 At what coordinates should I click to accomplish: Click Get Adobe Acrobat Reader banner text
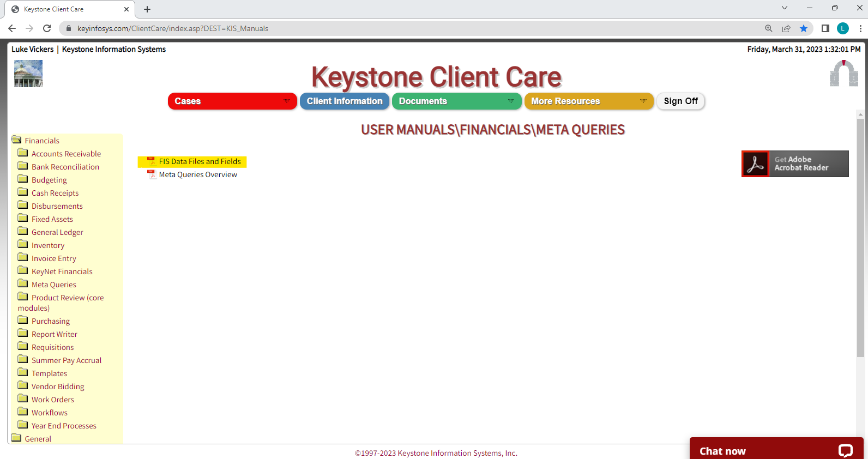[x=801, y=164]
